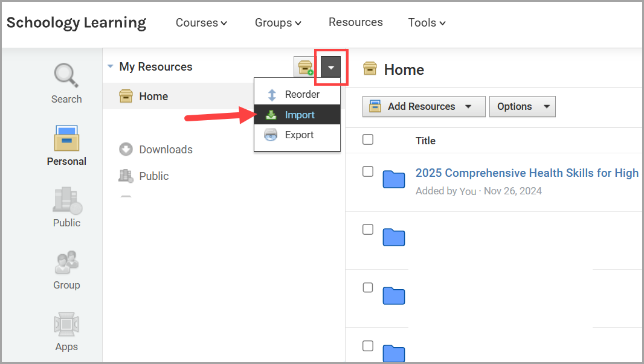Select the Personal resources icon
The height and width of the screenshot is (364, 644).
(66, 138)
